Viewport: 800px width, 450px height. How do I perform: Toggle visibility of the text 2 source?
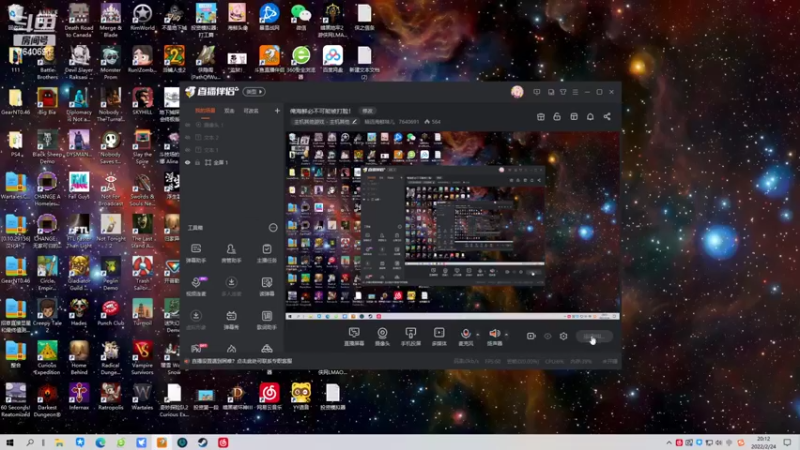[188, 138]
